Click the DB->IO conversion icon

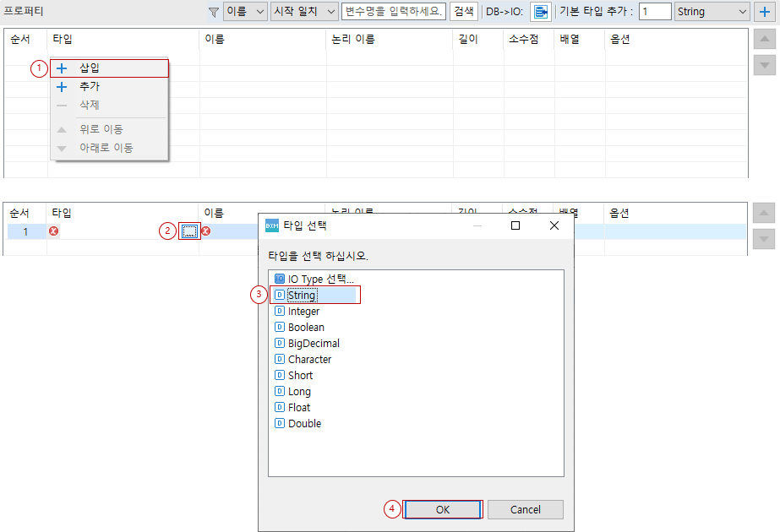(542, 12)
